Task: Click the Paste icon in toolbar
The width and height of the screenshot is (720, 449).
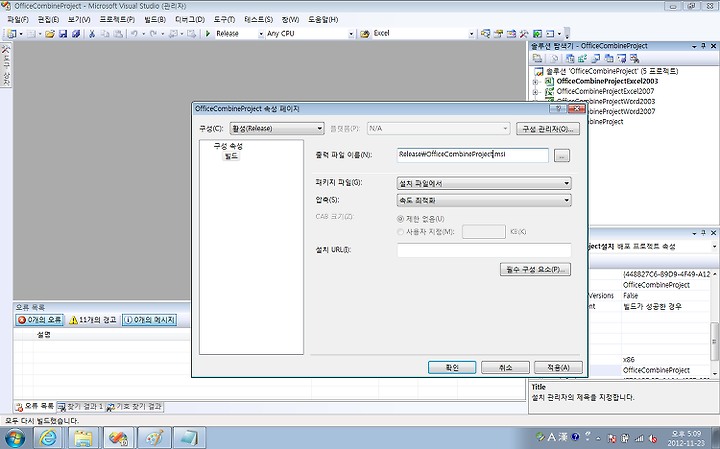Action: (x=118, y=34)
